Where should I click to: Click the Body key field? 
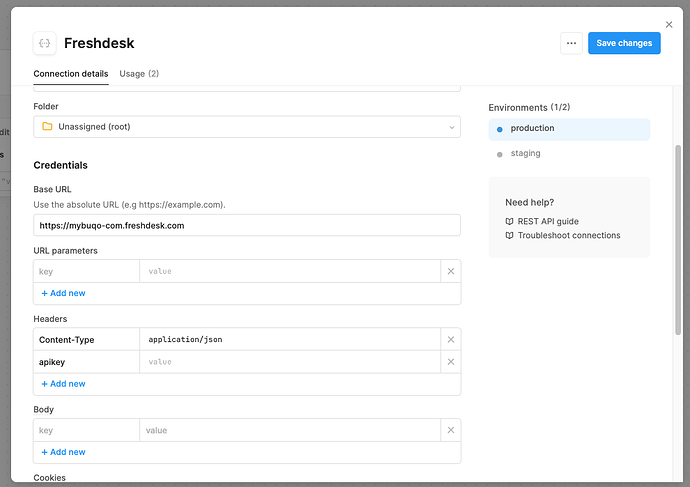(x=86, y=430)
